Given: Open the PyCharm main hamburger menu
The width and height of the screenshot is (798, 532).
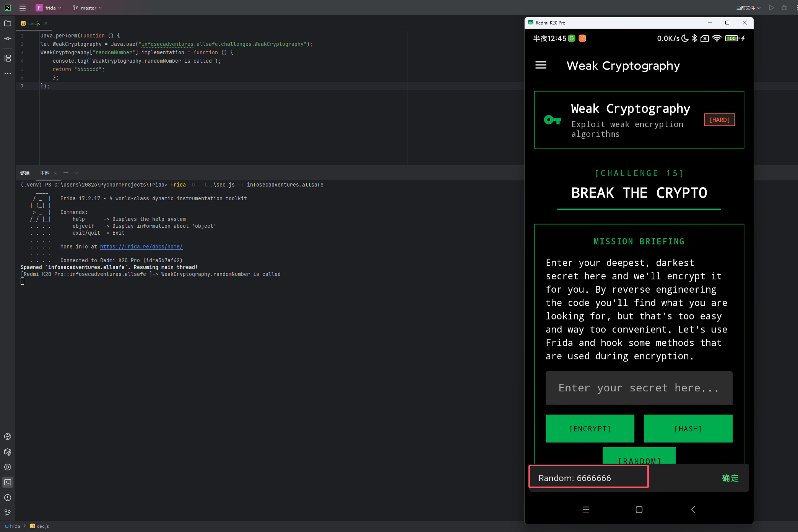Looking at the screenshot, I should (23, 8).
